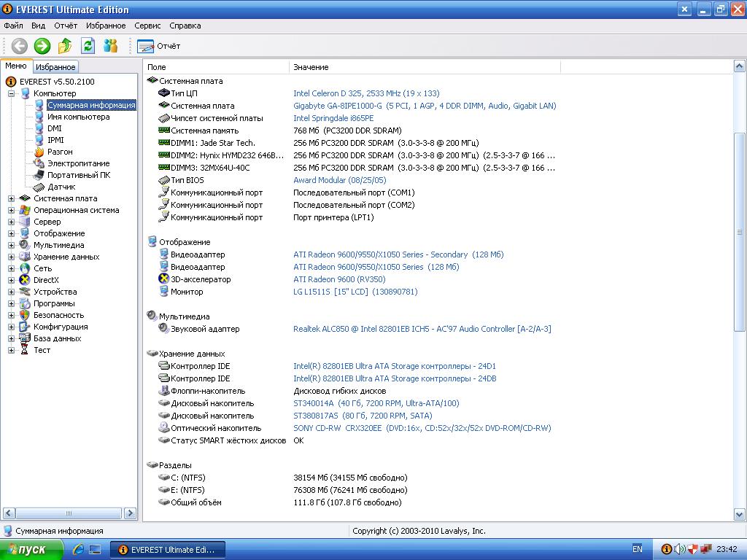747x560 pixels.
Task: Click the Безопасность shield icon
Action: pos(25,315)
